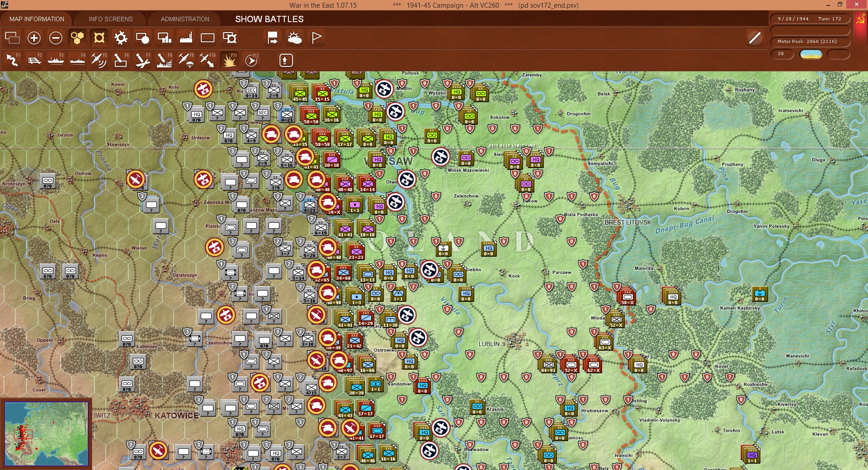Select the unit counter labeled 38=39
This screenshot has width=868, height=470.
pos(356,387)
